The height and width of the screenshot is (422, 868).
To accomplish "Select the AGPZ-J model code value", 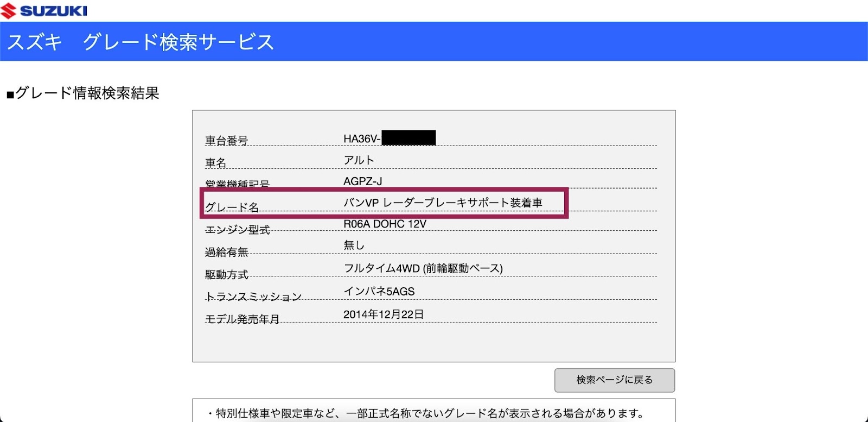I will tap(363, 181).
